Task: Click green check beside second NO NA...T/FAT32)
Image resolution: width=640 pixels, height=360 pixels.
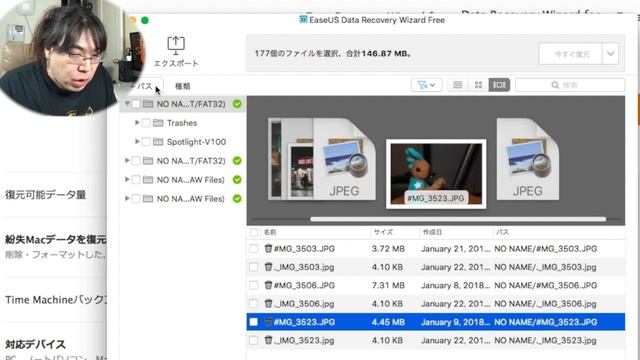Action: tap(237, 161)
